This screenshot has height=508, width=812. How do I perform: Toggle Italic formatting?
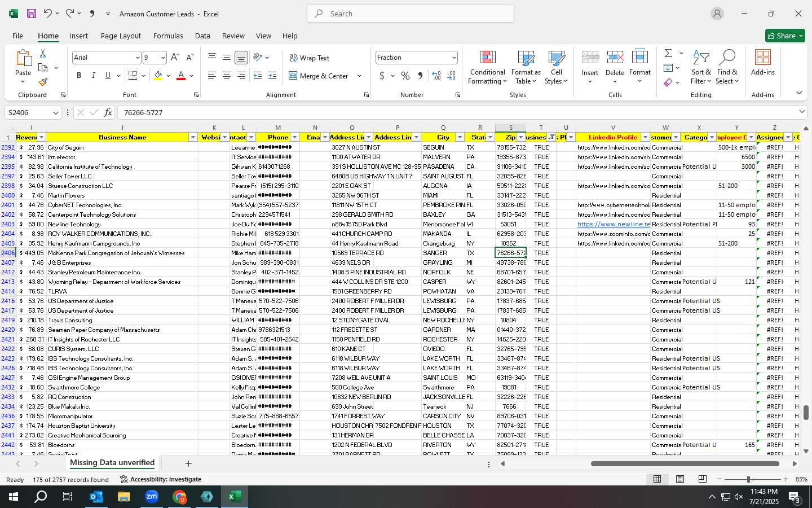(x=94, y=76)
